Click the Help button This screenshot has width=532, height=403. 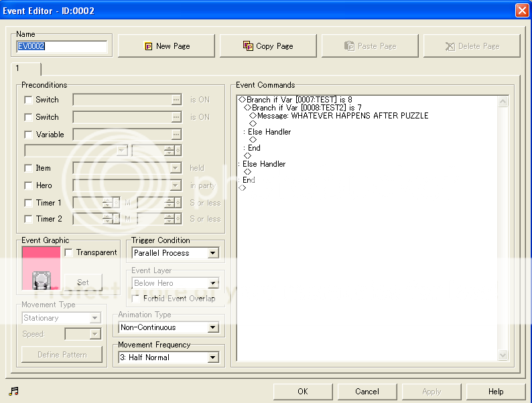pyautogui.click(x=496, y=392)
